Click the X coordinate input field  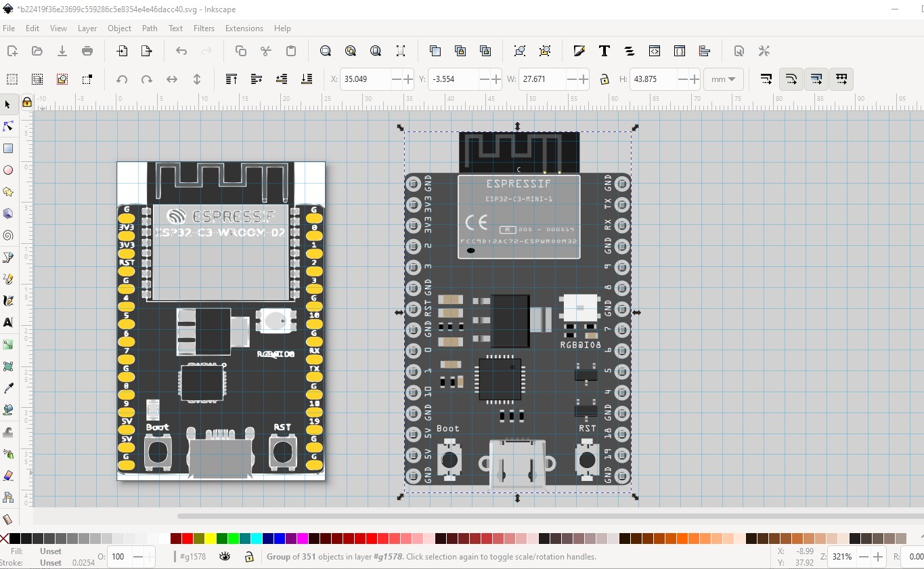(x=365, y=79)
